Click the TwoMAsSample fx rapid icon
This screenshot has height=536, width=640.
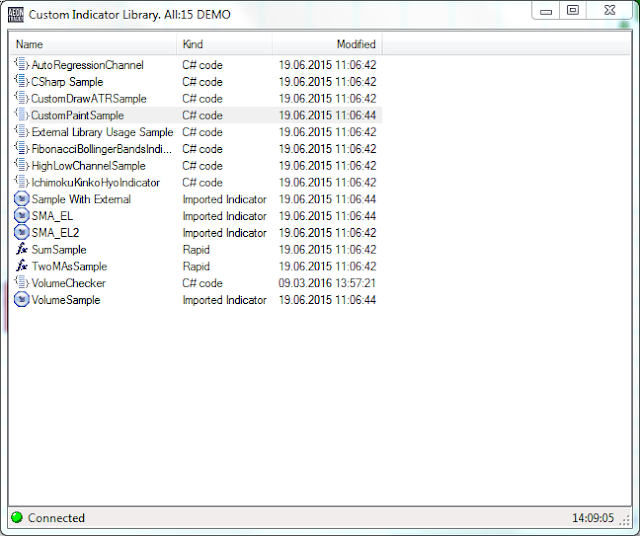coord(22,266)
